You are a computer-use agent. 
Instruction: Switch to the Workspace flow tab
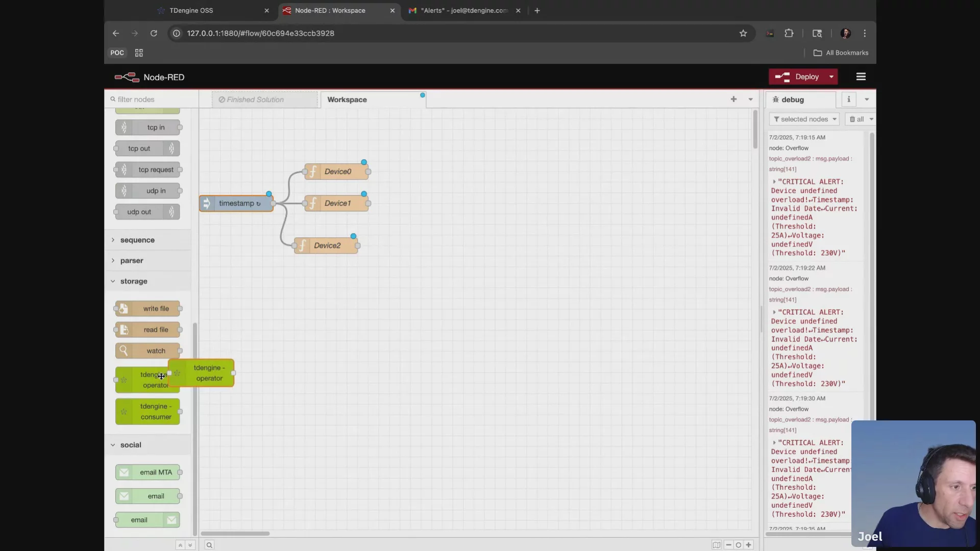click(373, 99)
